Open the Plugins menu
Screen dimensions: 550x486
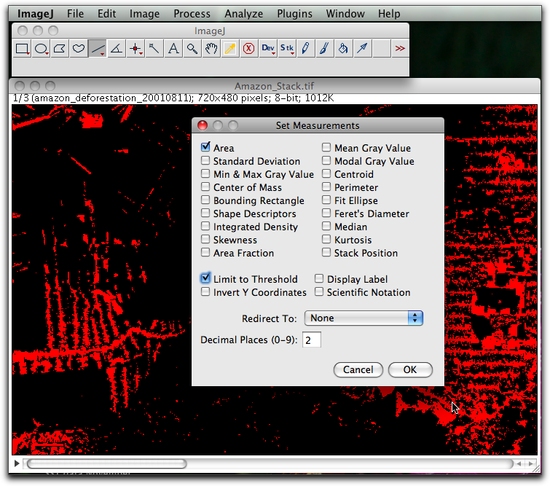point(295,14)
